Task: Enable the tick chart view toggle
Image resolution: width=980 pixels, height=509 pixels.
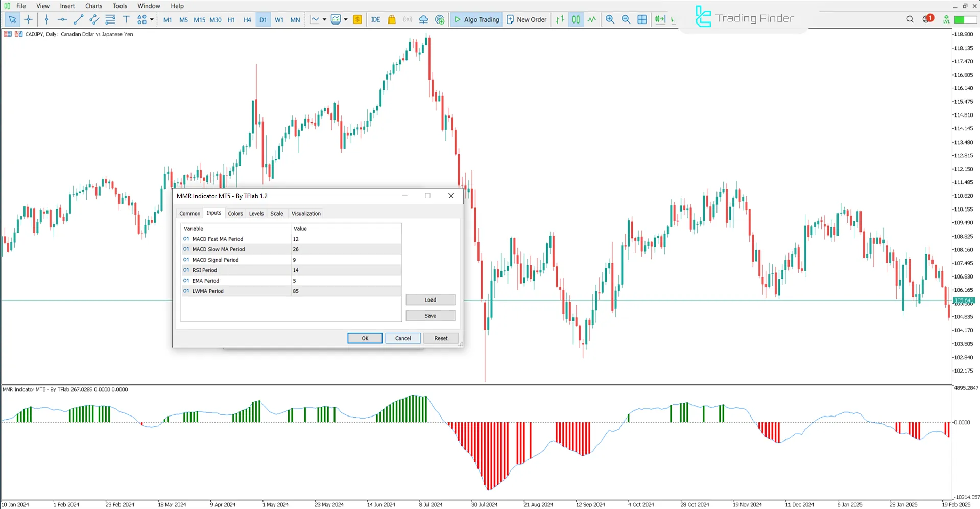Action: click(592, 19)
